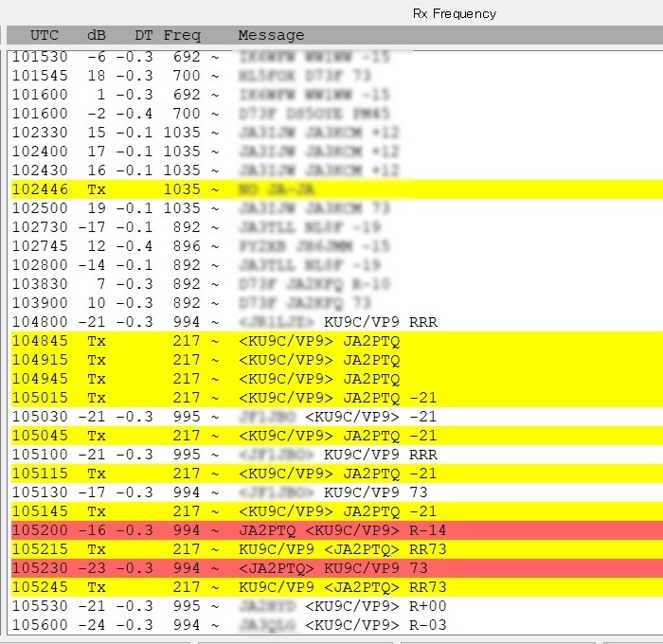Select the decode row at 102730
This screenshot has height=644, width=663.
point(336,227)
